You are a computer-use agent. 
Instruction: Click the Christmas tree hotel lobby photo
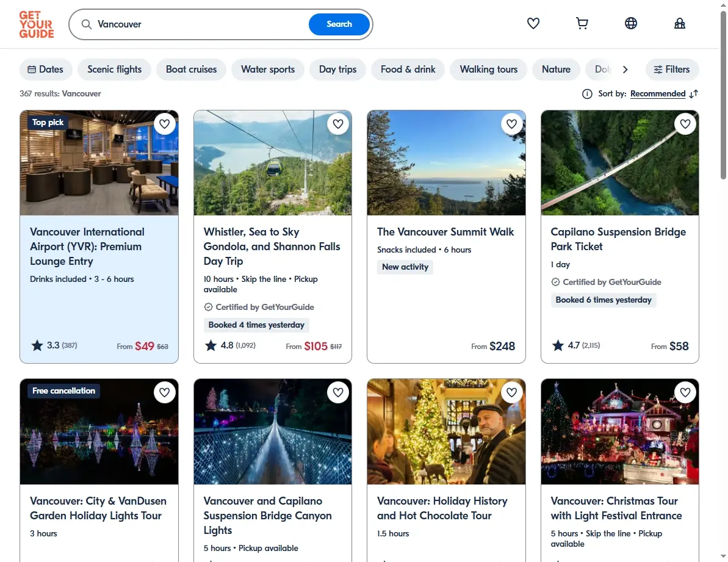[x=446, y=431]
